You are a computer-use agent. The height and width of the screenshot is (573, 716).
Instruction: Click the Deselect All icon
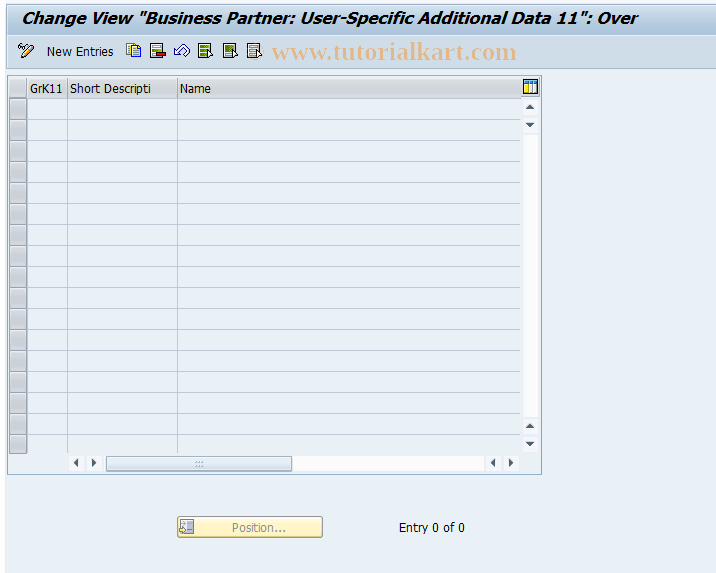coord(254,51)
